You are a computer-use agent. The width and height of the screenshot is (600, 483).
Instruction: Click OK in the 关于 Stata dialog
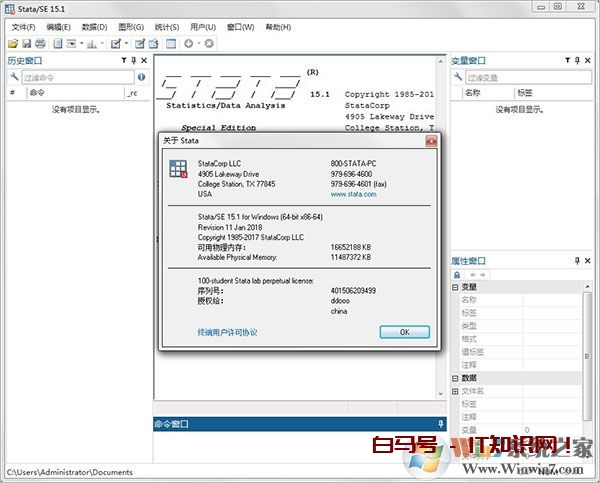pyautogui.click(x=404, y=332)
